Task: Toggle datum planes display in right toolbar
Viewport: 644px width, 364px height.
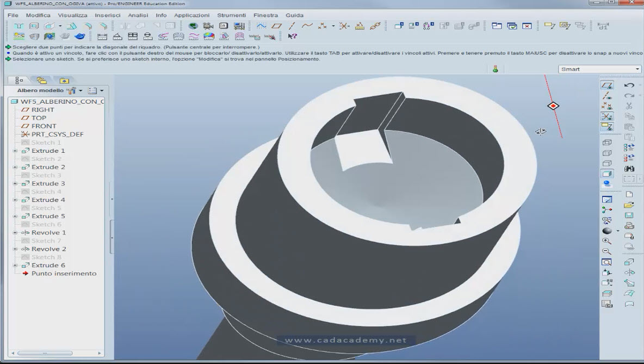Action: (606, 85)
